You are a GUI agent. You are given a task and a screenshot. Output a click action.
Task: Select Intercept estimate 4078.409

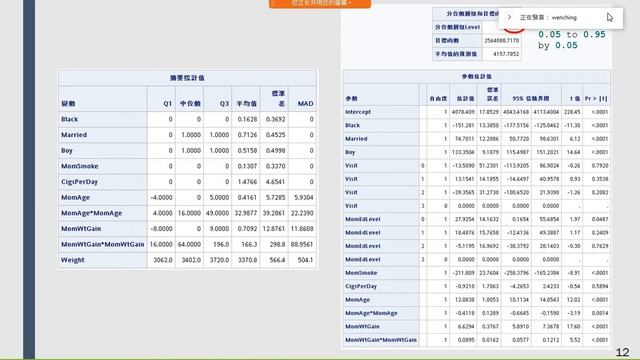tap(463, 112)
